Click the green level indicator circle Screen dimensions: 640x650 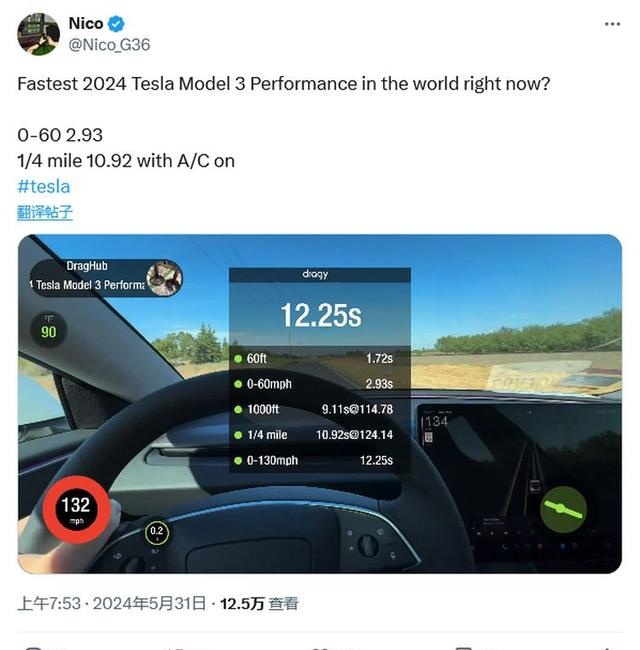[x=563, y=509]
